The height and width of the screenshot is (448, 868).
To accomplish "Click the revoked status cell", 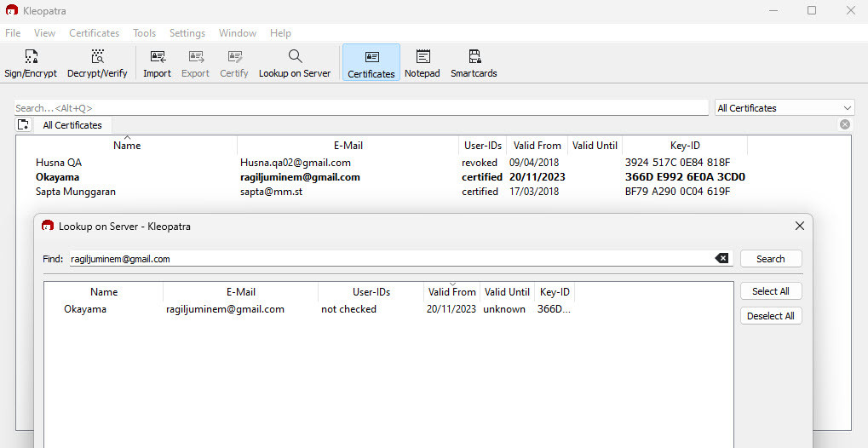I will [480, 163].
